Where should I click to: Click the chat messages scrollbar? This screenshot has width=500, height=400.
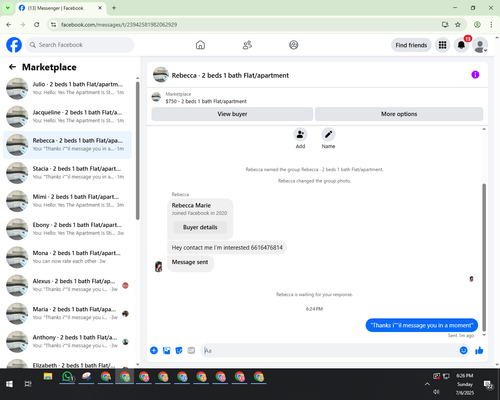point(484,257)
